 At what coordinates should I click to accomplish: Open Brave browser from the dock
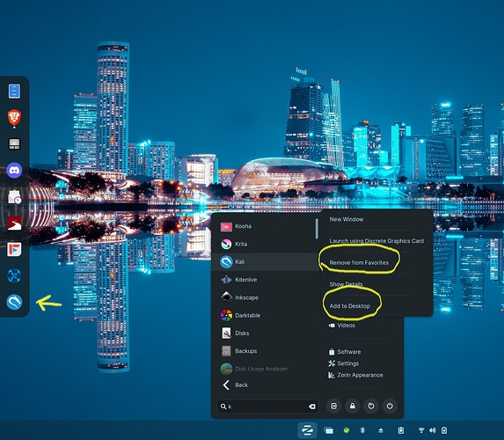[x=14, y=117]
